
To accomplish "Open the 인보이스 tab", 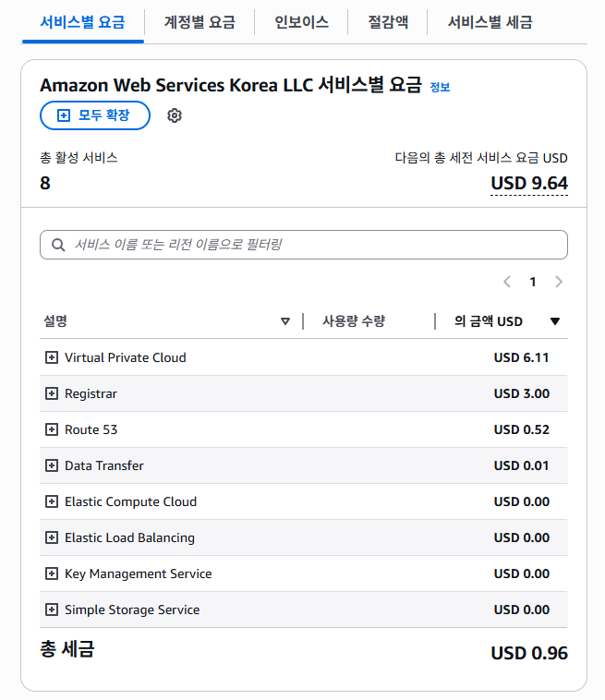I will tap(301, 22).
